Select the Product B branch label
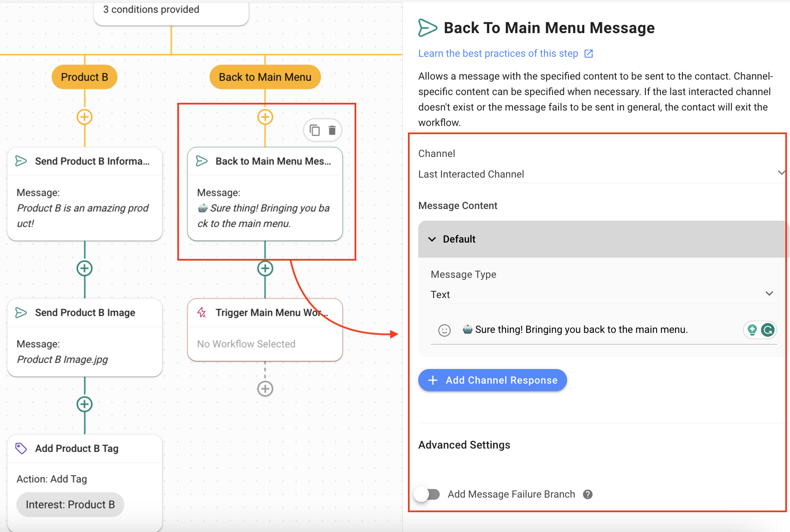790x532 pixels. (x=84, y=77)
